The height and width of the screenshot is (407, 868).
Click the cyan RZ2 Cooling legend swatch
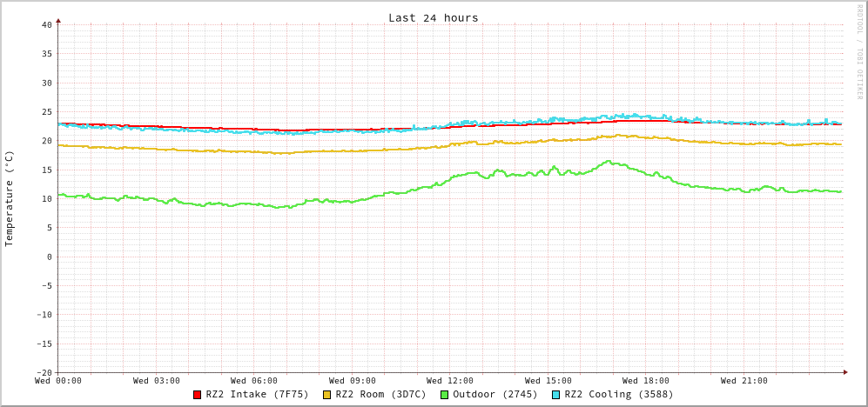click(556, 395)
